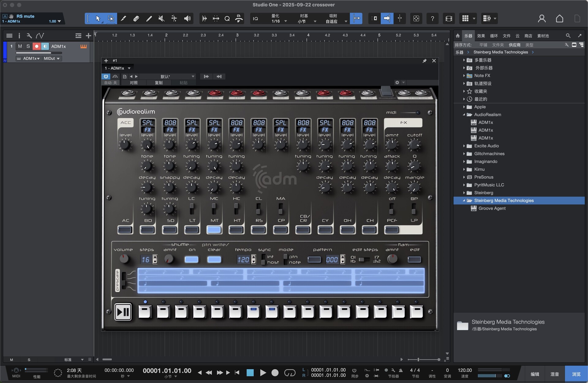Image resolution: width=588 pixels, height=383 pixels.
Task: Switch to 素材池 pool tab
Action: point(543,36)
